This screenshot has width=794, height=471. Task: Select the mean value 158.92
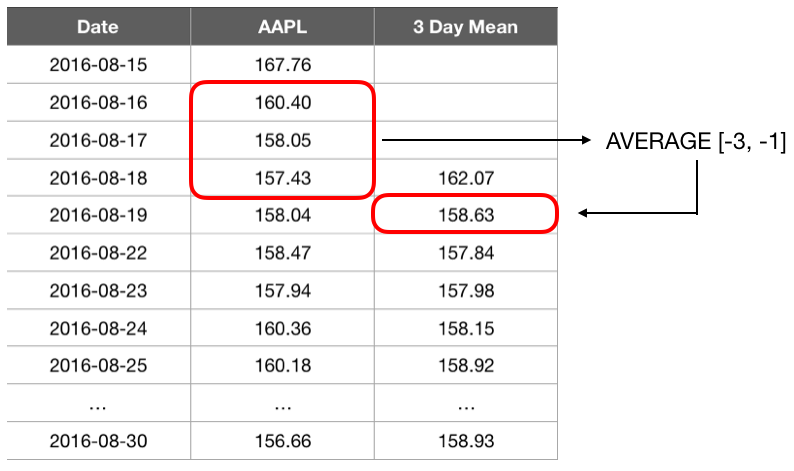click(465, 365)
